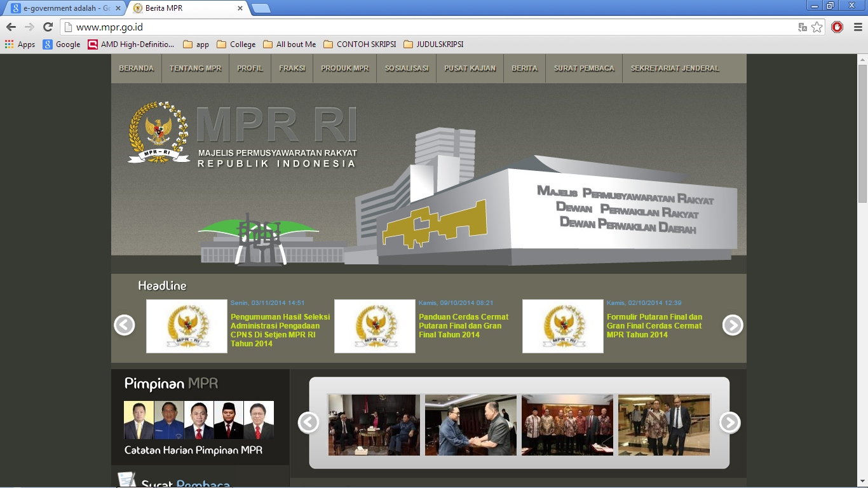The height and width of the screenshot is (488, 868).
Task: Close the e-government adalah tab
Action: pos(118,8)
